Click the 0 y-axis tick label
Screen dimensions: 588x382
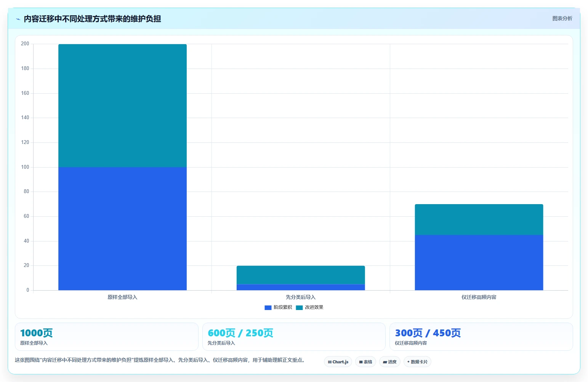28,290
